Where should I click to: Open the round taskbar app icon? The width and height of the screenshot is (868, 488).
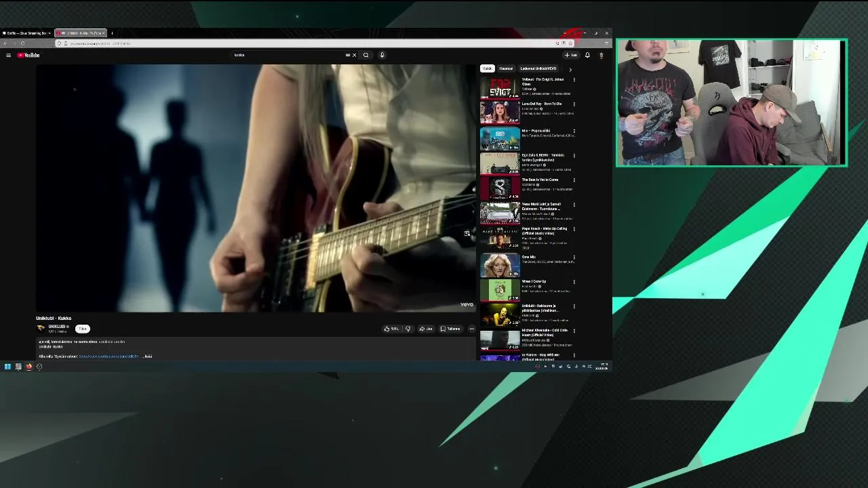pyautogui.click(x=39, y=367)
